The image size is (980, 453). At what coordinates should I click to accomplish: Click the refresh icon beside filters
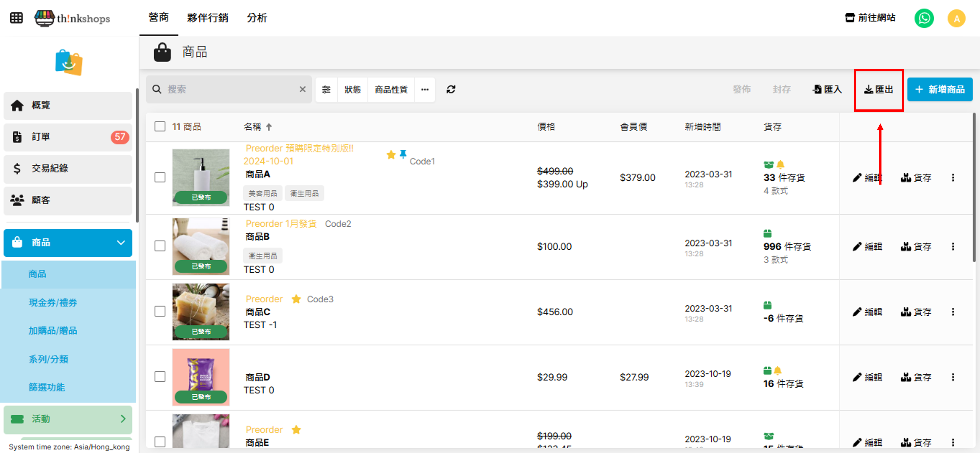451,89
